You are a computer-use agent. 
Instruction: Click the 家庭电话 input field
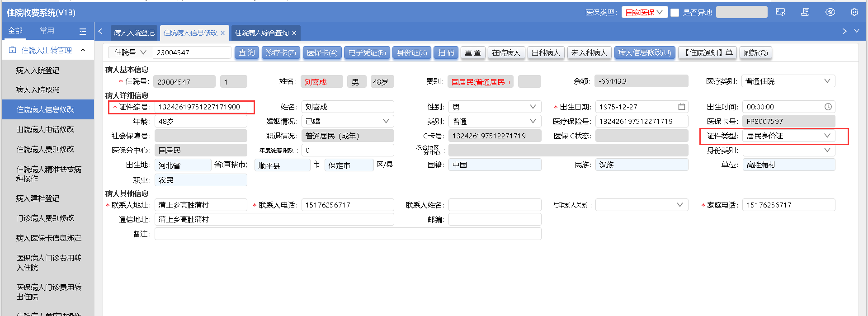788,205
